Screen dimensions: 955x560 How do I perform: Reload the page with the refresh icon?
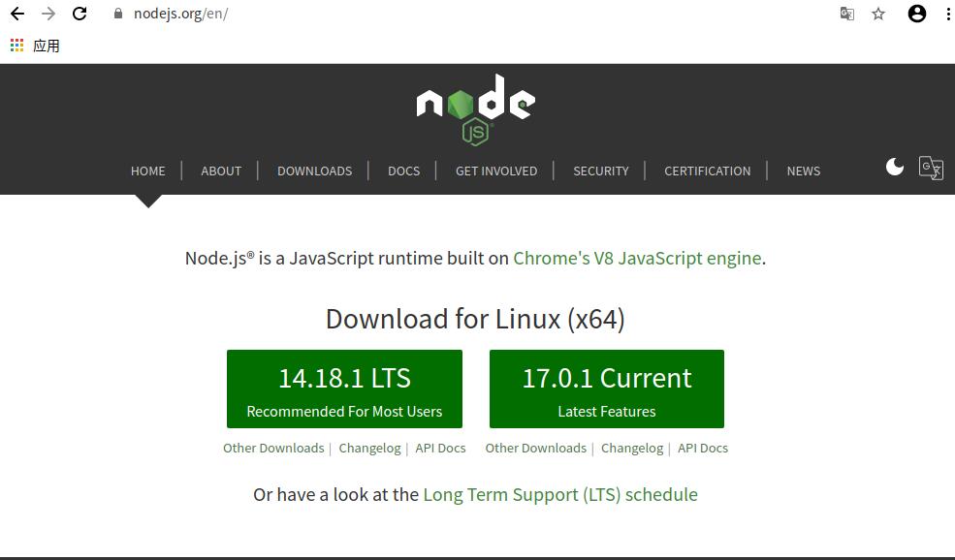coord(80,14)
